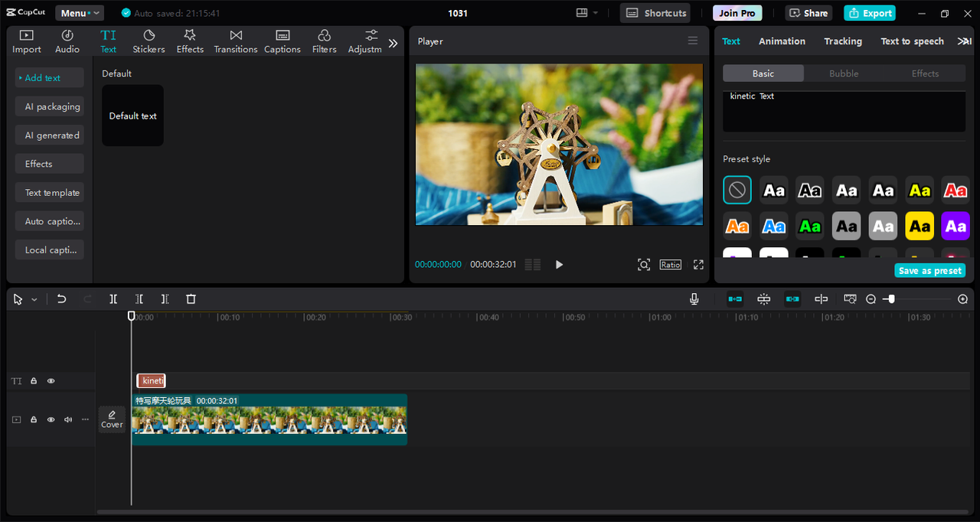Open more options on video track
980x522 pixels.
85,419
